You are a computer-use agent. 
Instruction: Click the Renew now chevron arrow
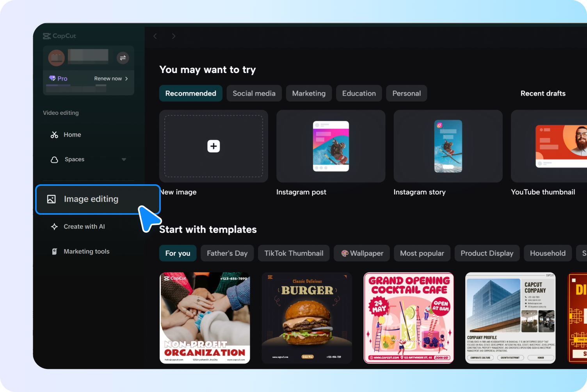[x=126, y=78]
